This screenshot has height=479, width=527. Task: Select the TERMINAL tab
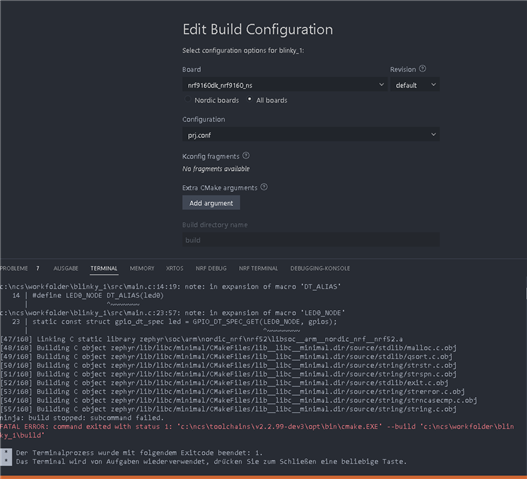[x=104, y=268]
